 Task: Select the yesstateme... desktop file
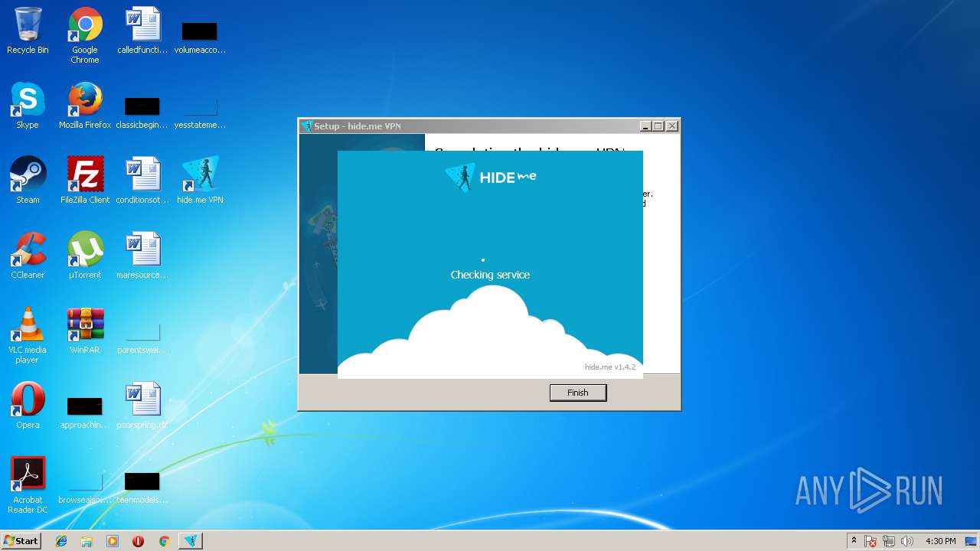click(200, 112)
